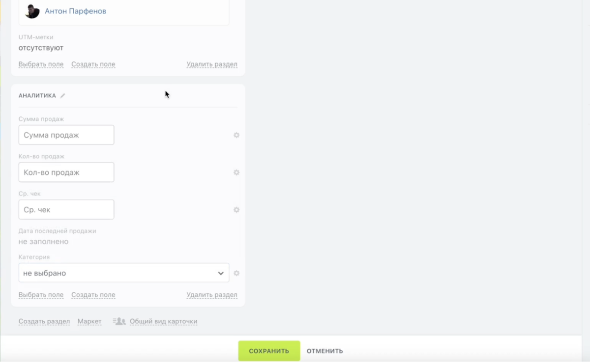Click the Создать раздел link

coord(44,321)
